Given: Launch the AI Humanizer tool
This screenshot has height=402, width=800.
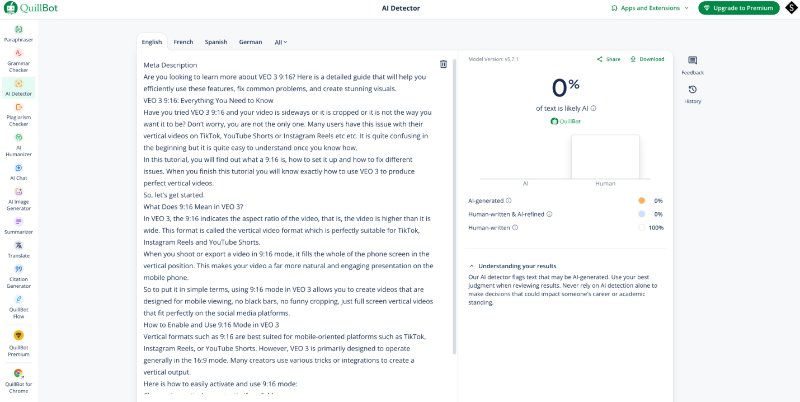Looking at the screenshot, I should (18, 146).
